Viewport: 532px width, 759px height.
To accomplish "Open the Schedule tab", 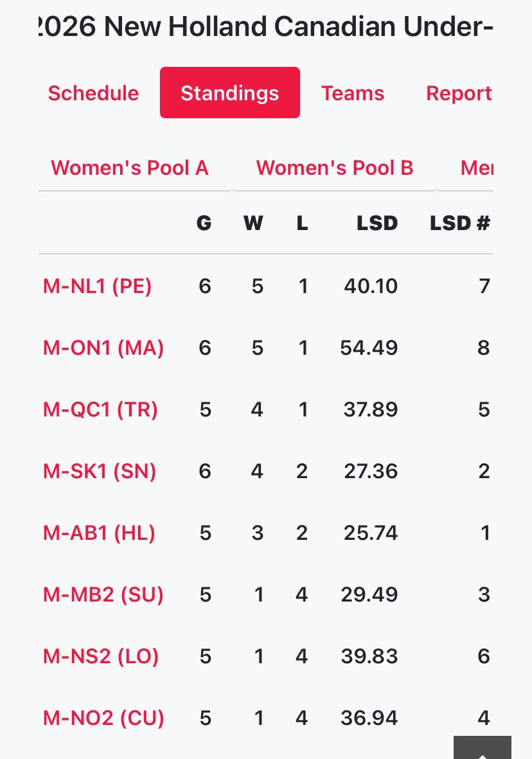I will coord(93,93).
